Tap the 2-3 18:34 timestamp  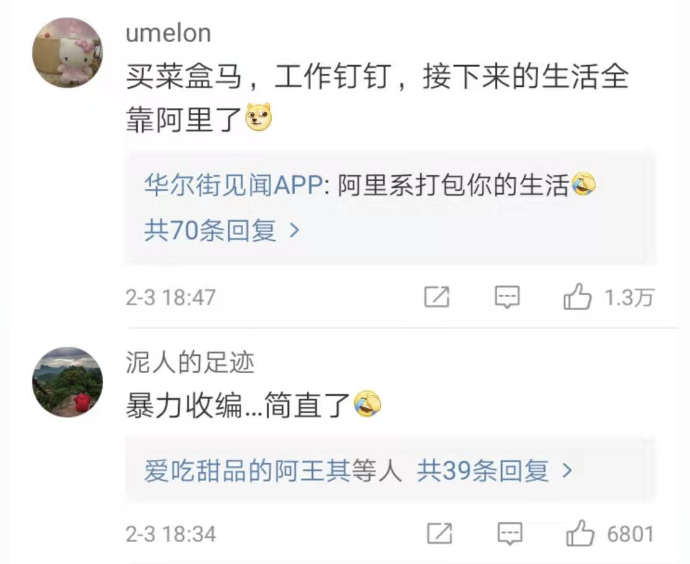point(170,535)
